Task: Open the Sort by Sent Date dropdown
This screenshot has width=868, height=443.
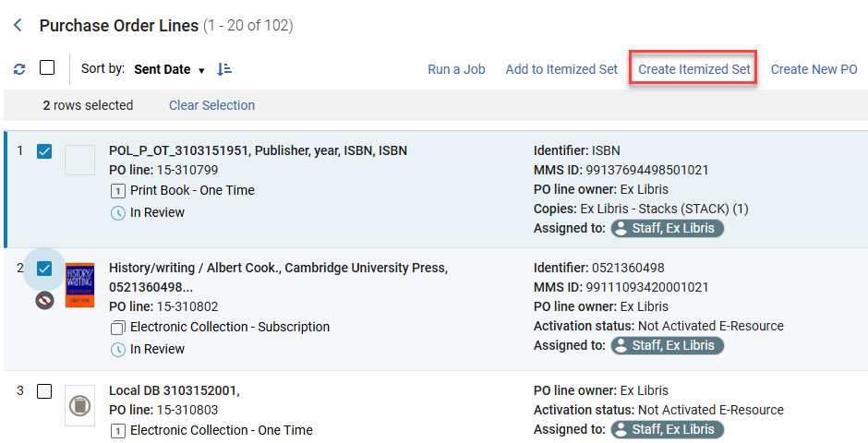Action: [x=169, y=70]
